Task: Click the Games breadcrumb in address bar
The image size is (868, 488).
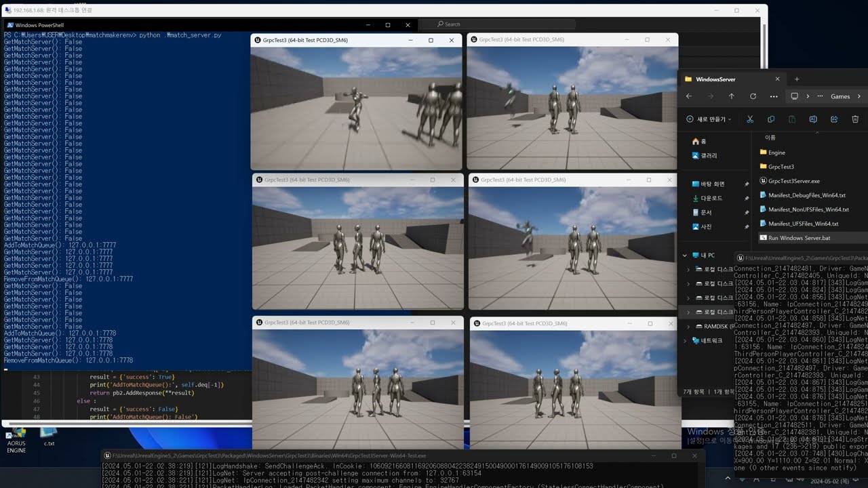Action: click(840, 96)
